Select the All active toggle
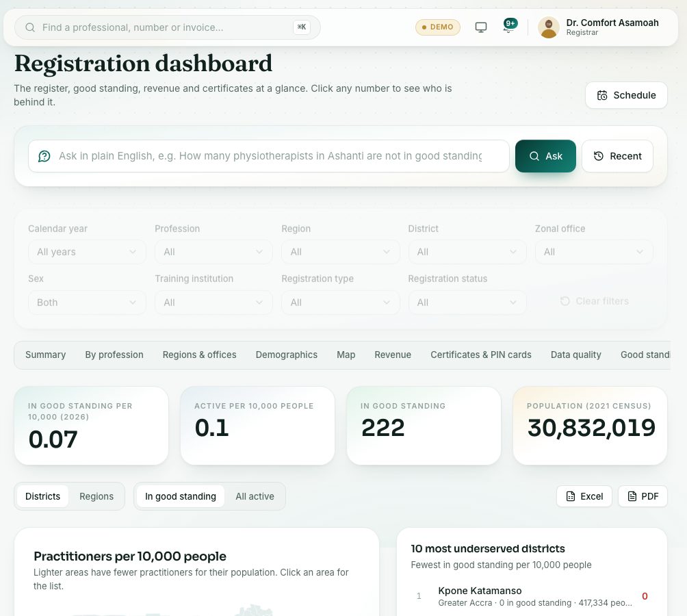This screenshot has height=616, width=687. click(x=255, y=496)
